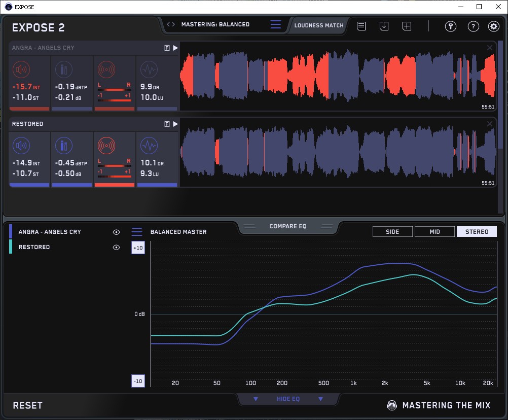Toggle visibility of Angra - Angels Cry EQ curve
The image size is (508, 420).
click(x=117, y=232)
